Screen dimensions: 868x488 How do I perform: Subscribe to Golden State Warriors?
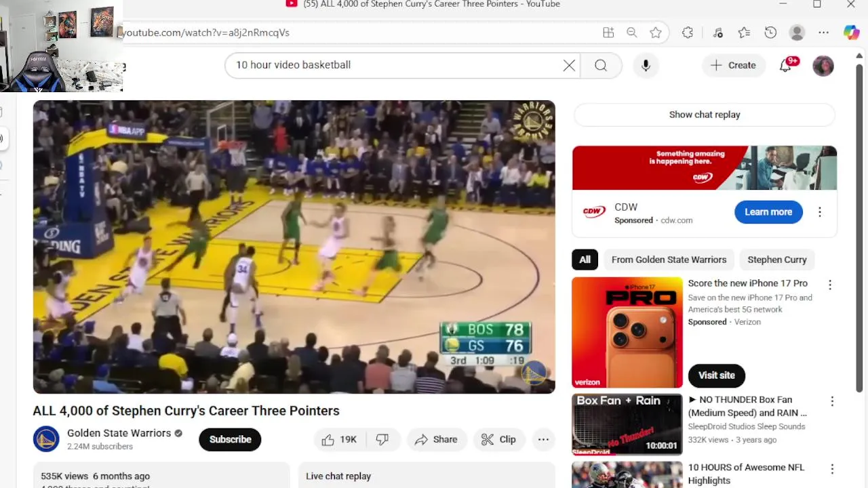coord(230,440)
